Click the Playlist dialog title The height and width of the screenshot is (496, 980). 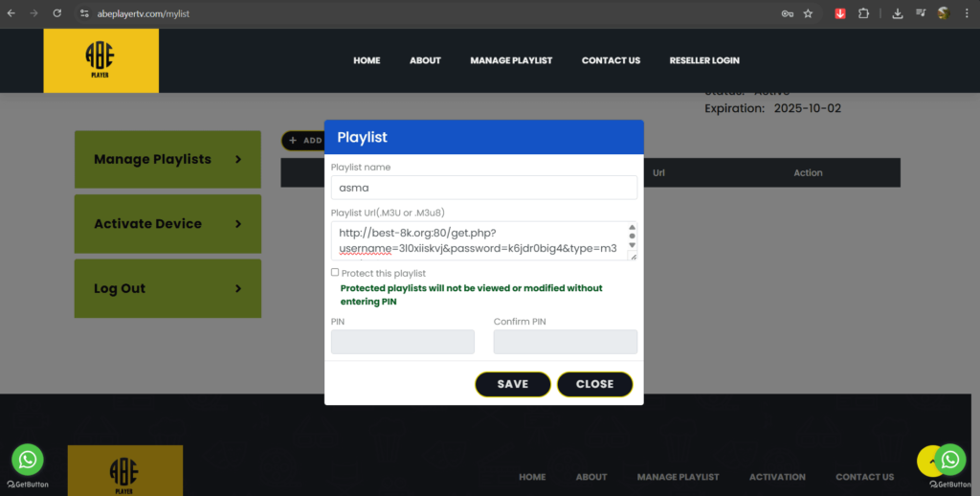click(x=363, y=137)
